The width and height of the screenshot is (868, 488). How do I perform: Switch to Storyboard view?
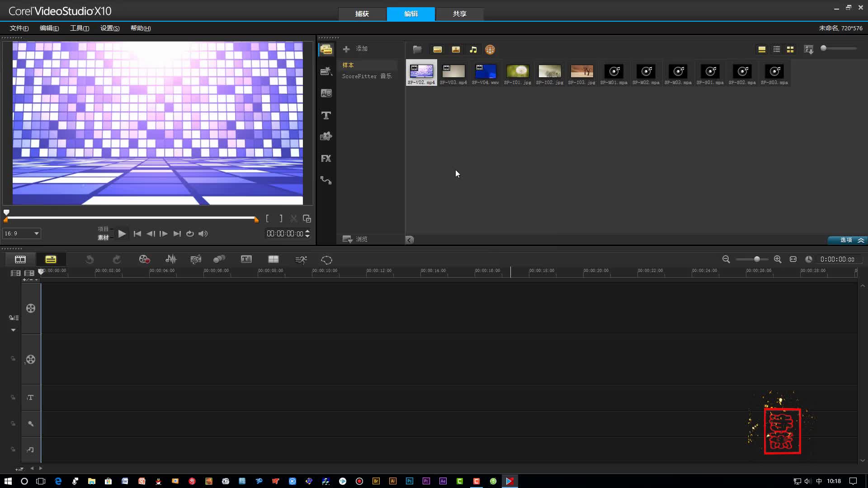[x=20, y=259]
